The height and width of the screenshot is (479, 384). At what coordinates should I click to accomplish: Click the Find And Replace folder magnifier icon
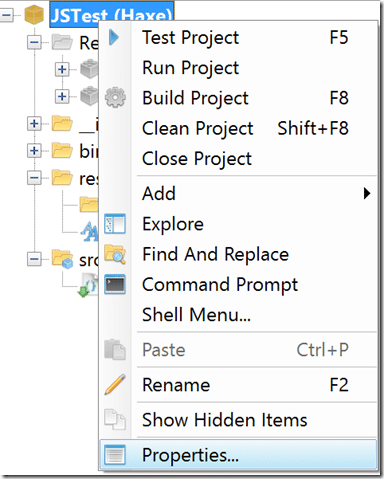[x=115, y=254]
